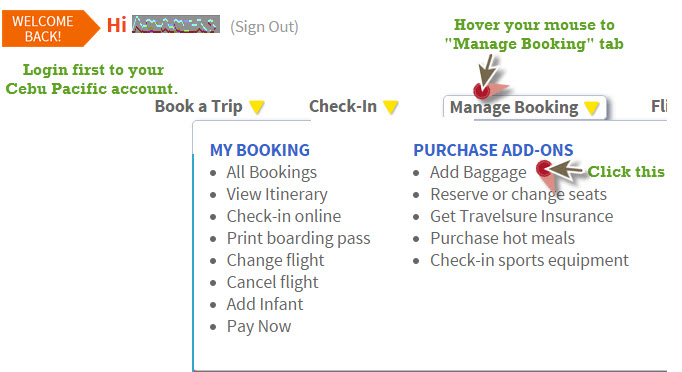The height and width of the screenshot is (372, 682).
Task: Click Pay Now link
Action: (259, 326)
